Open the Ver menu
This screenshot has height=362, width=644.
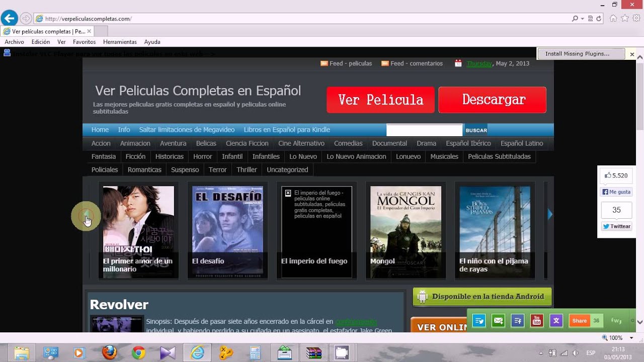(x=61, y=42)
